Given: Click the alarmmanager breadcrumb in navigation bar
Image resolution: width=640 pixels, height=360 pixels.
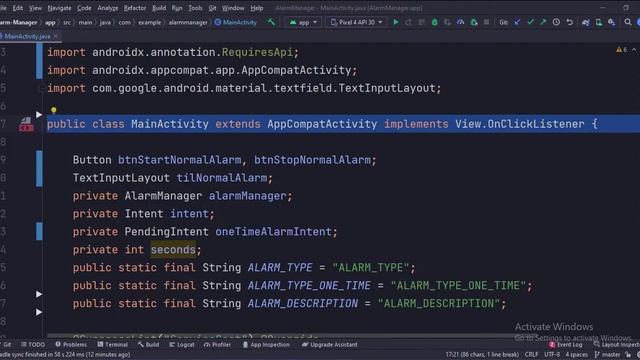Looking at the screenshot, I should (x=188, y=22).
